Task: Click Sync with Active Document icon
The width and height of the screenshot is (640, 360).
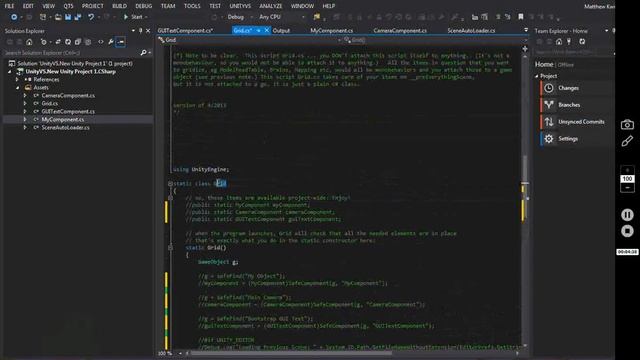Action: pyautogui.click(x=58, y=42)
